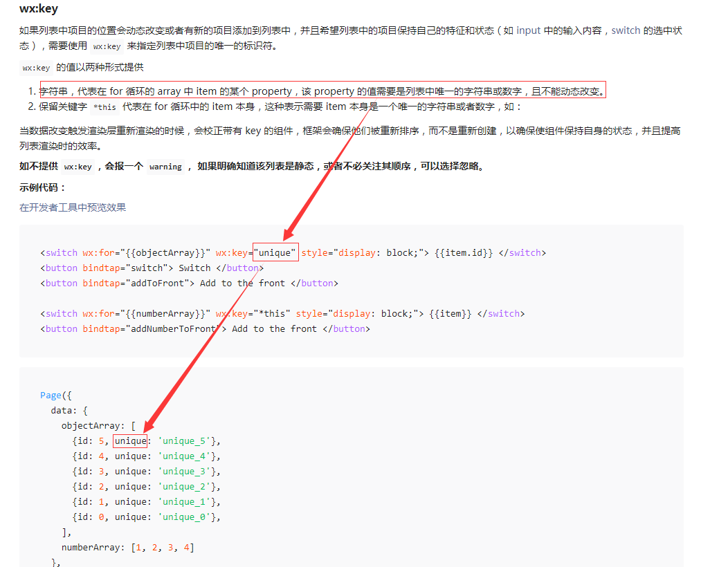The width and height of the screenshot is (728, 567).
Task: Click the 'unique_5' string value
Action: tap(184, 441)
